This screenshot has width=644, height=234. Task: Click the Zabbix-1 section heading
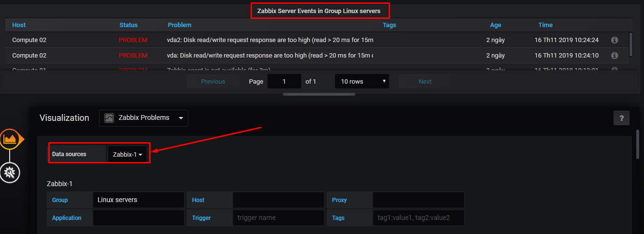pos(59,184)
